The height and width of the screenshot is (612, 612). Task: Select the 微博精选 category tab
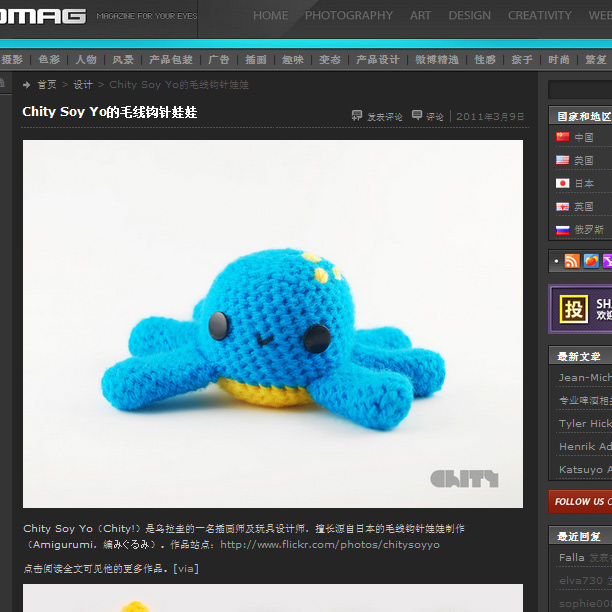(x=437, y=59)
